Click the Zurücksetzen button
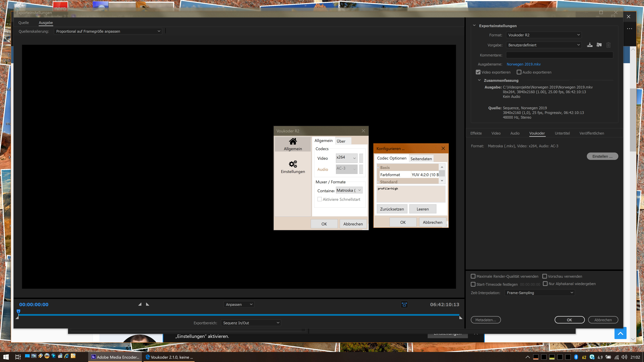 pyautogui.click(x=392, y=209)
